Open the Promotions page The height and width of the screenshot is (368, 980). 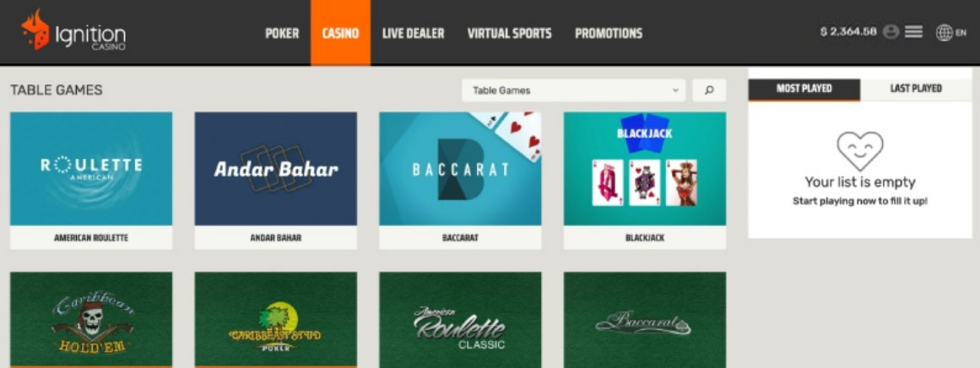coord(608,33)
